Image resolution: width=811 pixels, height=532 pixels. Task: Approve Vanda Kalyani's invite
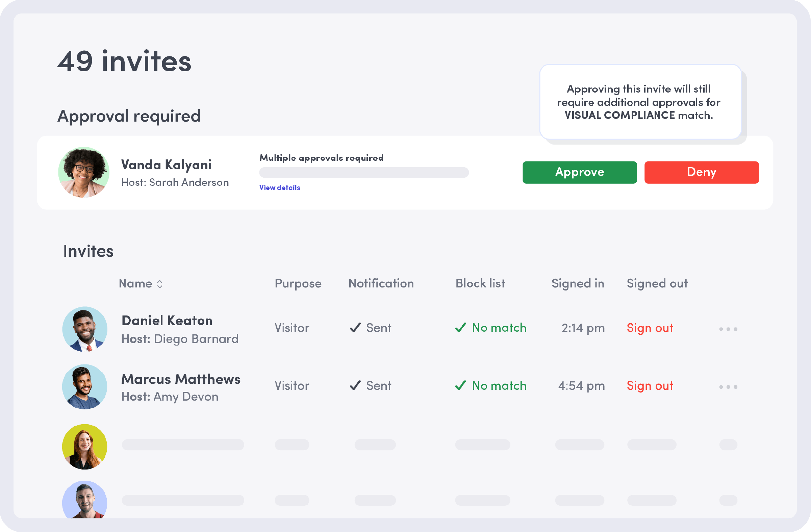pyautogui.click(x=579, y=173)
